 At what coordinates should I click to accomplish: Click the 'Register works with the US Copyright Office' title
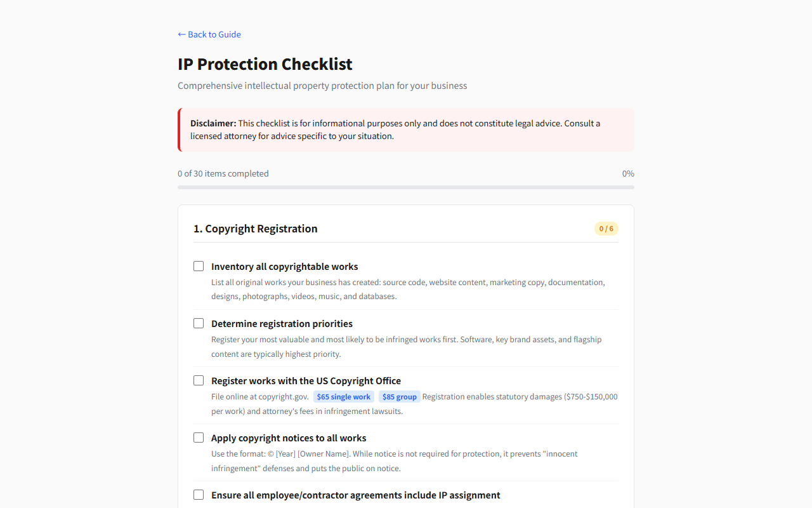click(306, 381)
